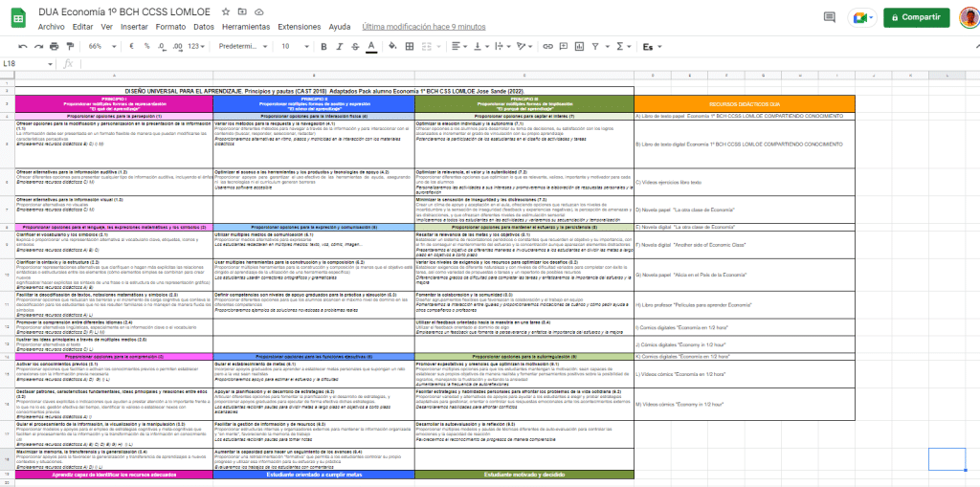
Task: Open the Extensiones menu
Action: 299,27
